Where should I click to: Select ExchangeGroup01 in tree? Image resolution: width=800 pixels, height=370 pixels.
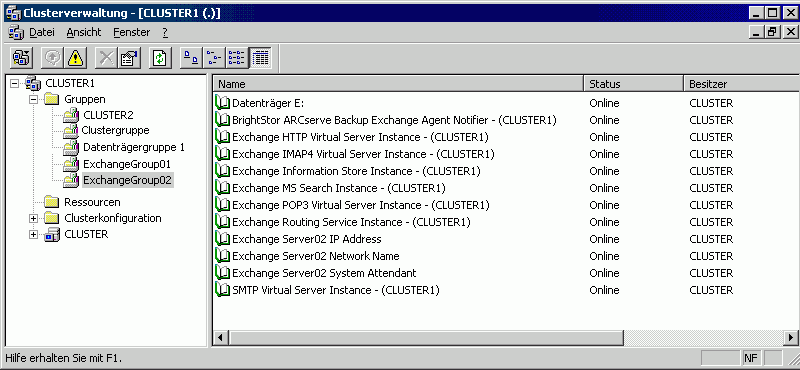(x=127, y=164)
